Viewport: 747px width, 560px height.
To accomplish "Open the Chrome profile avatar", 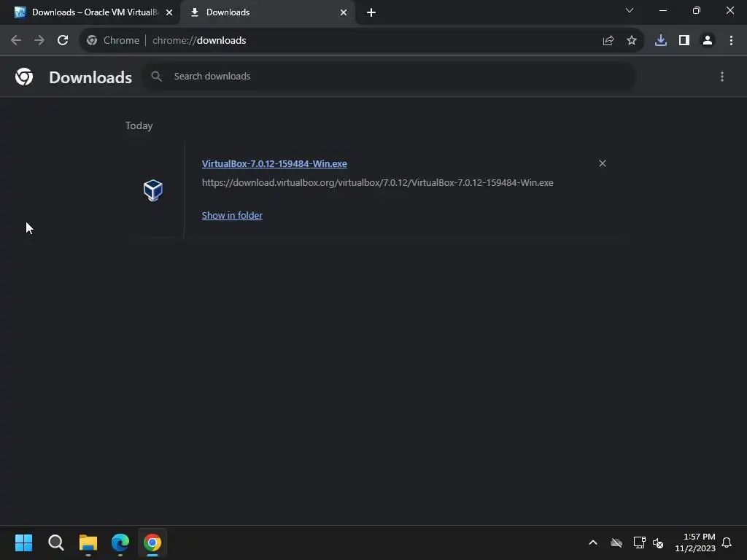I will [708, 41].
